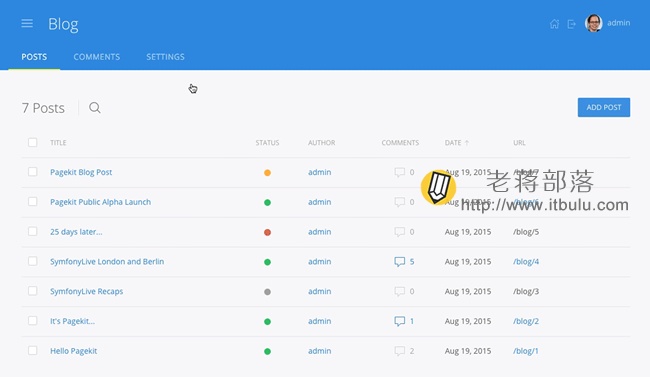Open 5 comments for SymfonyLive London and Berlin
650x377 pixels.
coord(404,262)
